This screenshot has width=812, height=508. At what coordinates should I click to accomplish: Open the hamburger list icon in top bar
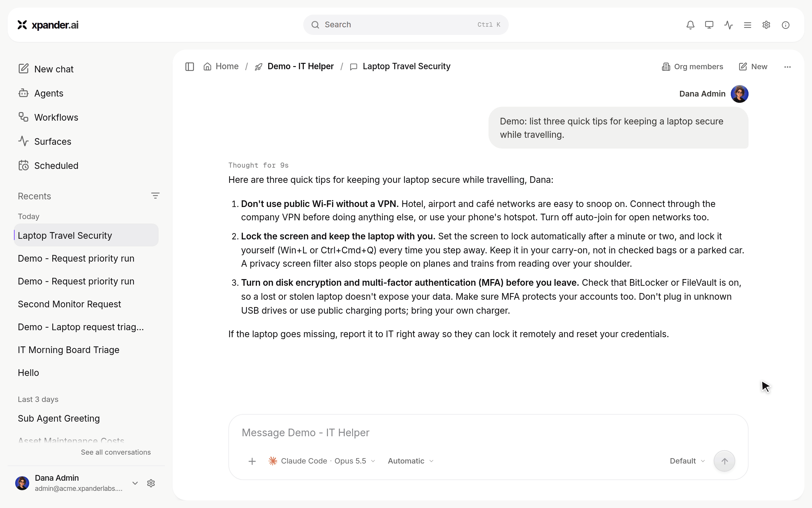pyautogui.click(x=747, y=25)
